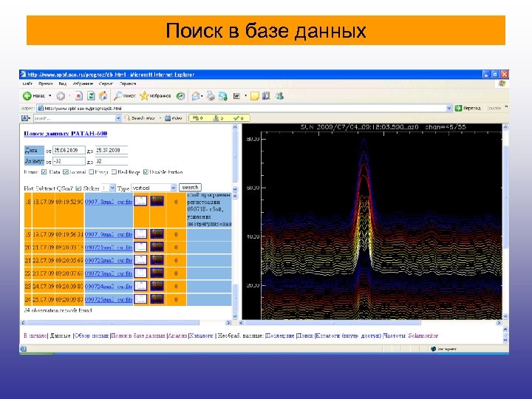Open the Поиск данных РАТАН-600 heading link
532x399 pixels.
click(x=66, y=133)
